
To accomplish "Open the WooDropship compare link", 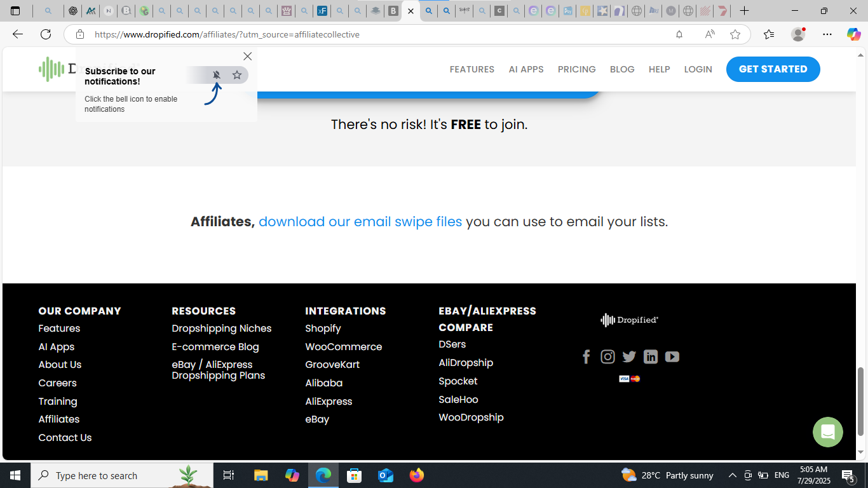I will (x=471, y=417).
